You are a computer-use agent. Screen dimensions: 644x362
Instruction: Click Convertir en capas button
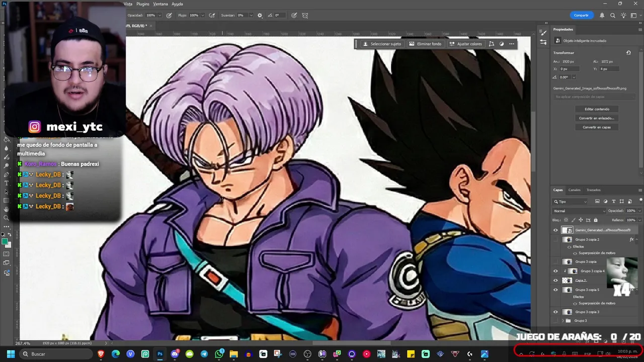pyautogui.click(x=597, y=127)
